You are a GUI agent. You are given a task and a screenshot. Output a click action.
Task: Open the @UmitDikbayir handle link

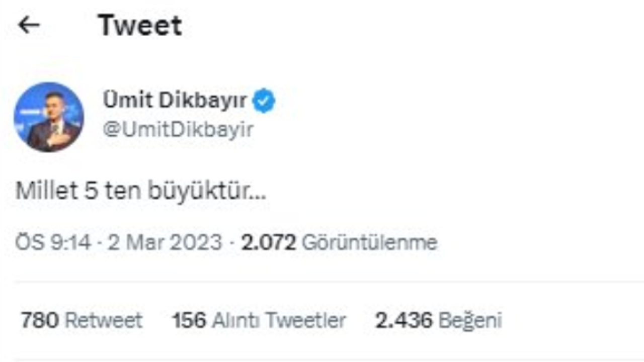[178, 130]
